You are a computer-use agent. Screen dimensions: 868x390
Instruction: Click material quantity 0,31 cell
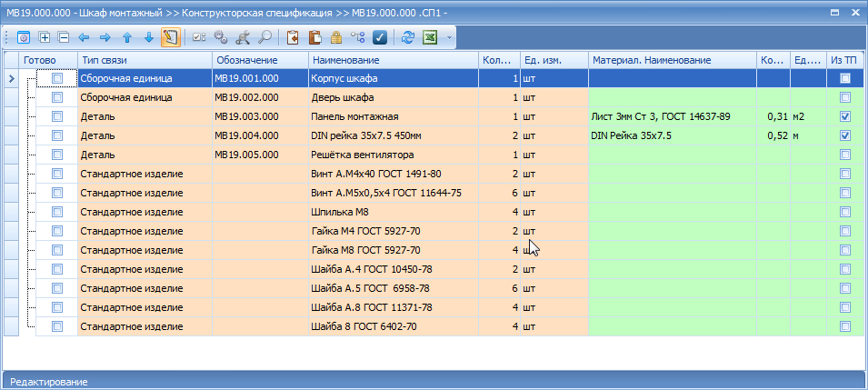pos(773,117)
